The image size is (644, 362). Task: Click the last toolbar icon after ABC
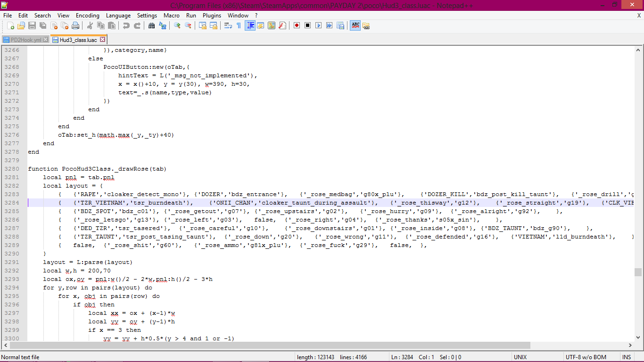[x=366, y=25]
